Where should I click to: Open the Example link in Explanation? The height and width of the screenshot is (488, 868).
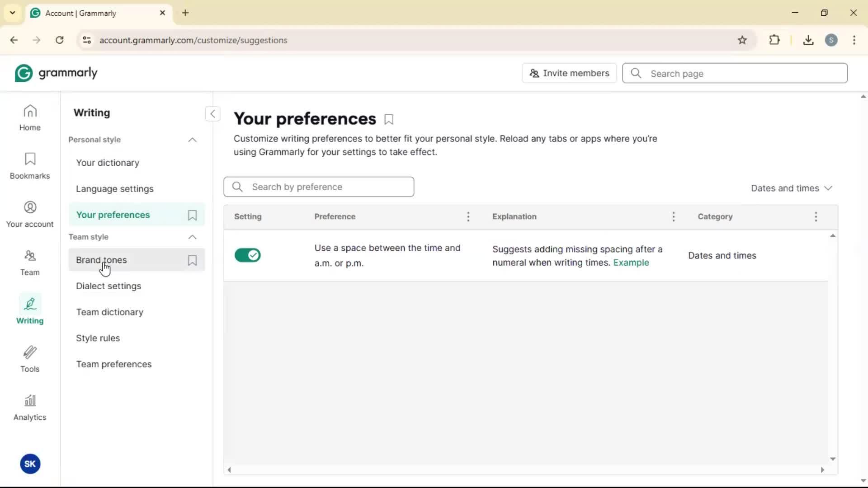(631, 263)
